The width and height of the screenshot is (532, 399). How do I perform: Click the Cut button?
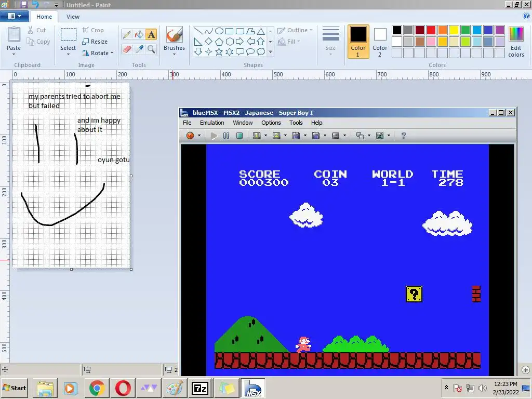pos(37,30)
